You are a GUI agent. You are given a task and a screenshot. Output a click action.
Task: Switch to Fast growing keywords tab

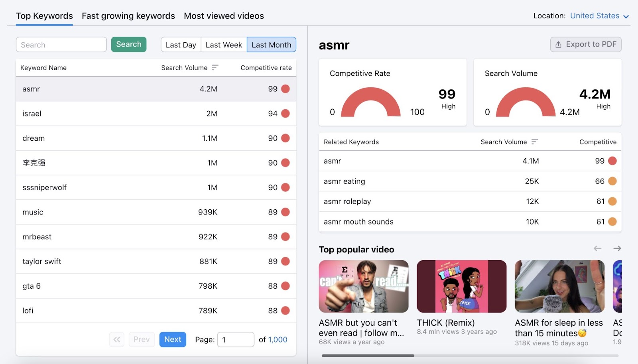click(x=128, y=16)
